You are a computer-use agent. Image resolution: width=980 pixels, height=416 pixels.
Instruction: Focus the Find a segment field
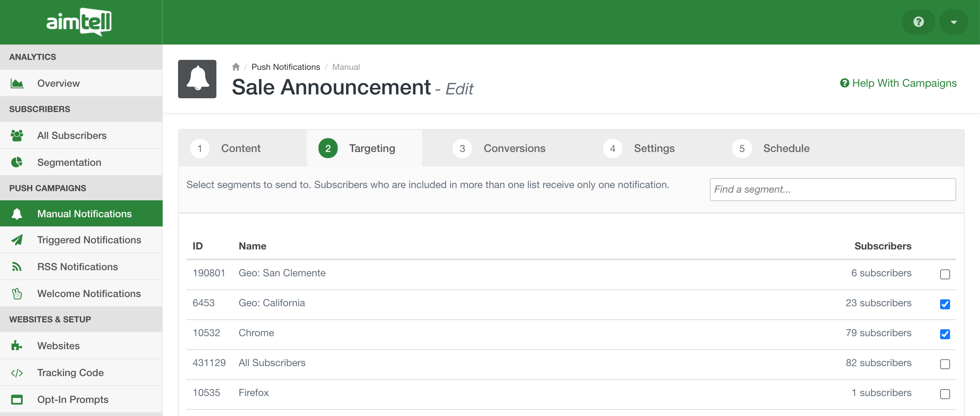[x=832, y=189]
